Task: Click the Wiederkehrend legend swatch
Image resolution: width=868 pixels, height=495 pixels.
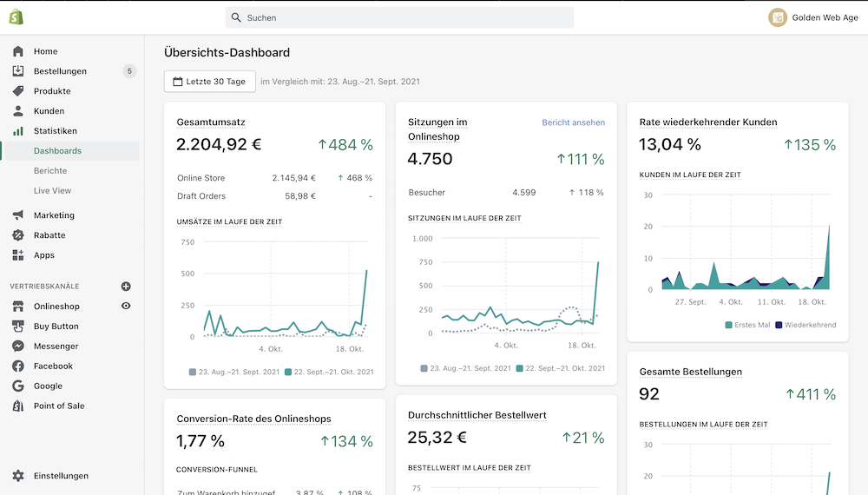Action: tap(779, 325)
